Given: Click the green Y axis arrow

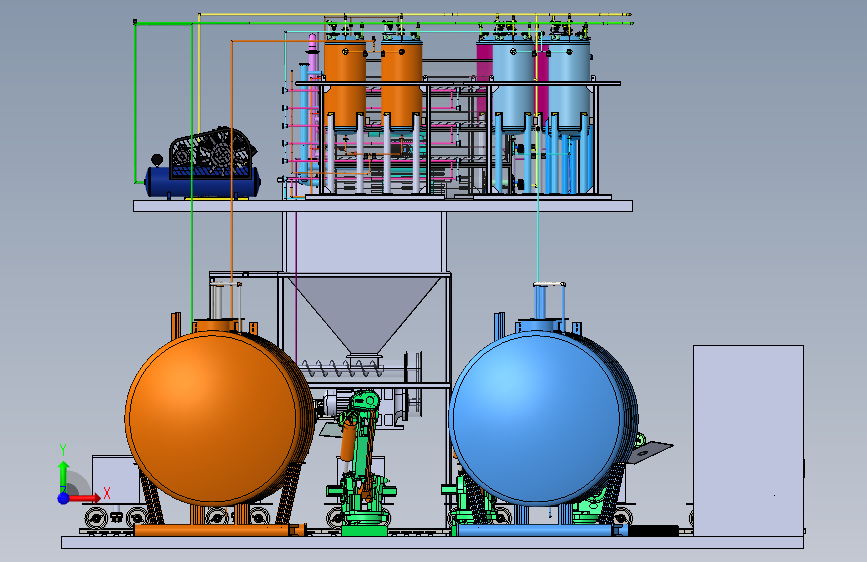Looking at the screenshot, I should pyautogui.click(x=63, y=476).
